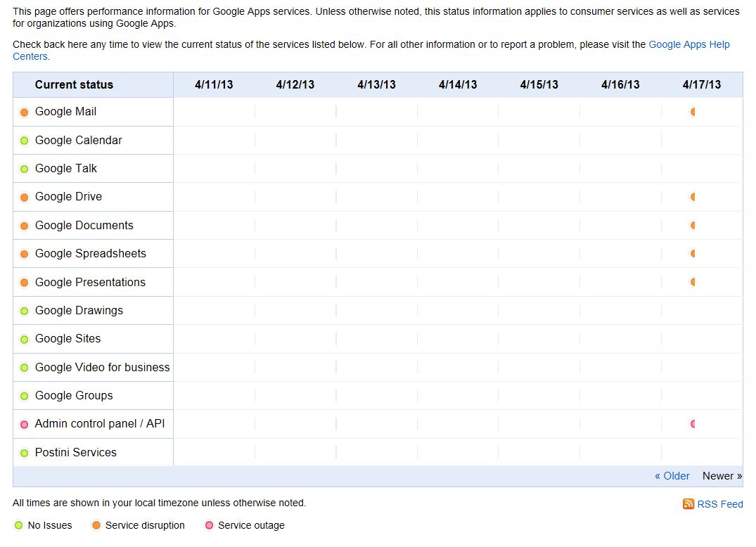
Task: Select the 4/15/13 column header
Action: (539, 85)
